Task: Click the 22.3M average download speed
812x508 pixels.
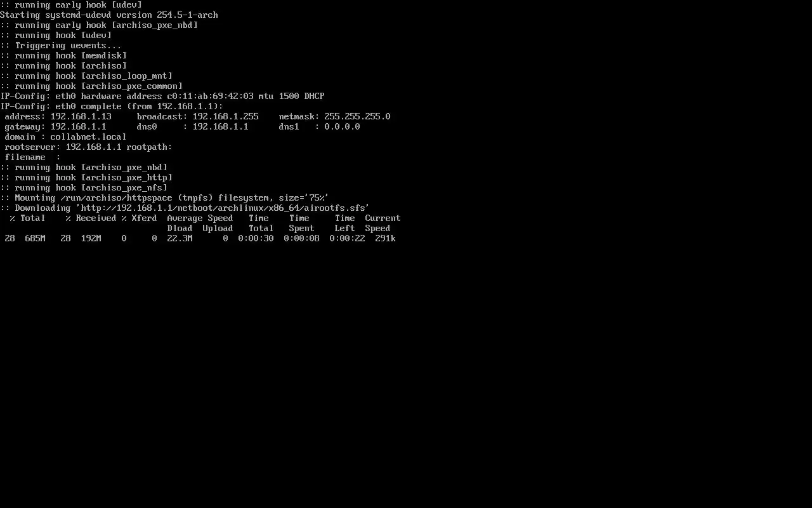Action: click(180, 238)
